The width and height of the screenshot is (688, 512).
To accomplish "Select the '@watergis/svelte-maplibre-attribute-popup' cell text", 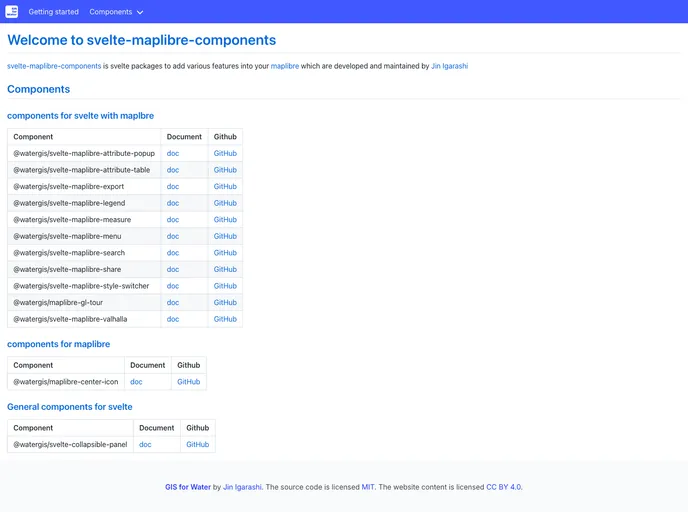I will click(84, 154).
